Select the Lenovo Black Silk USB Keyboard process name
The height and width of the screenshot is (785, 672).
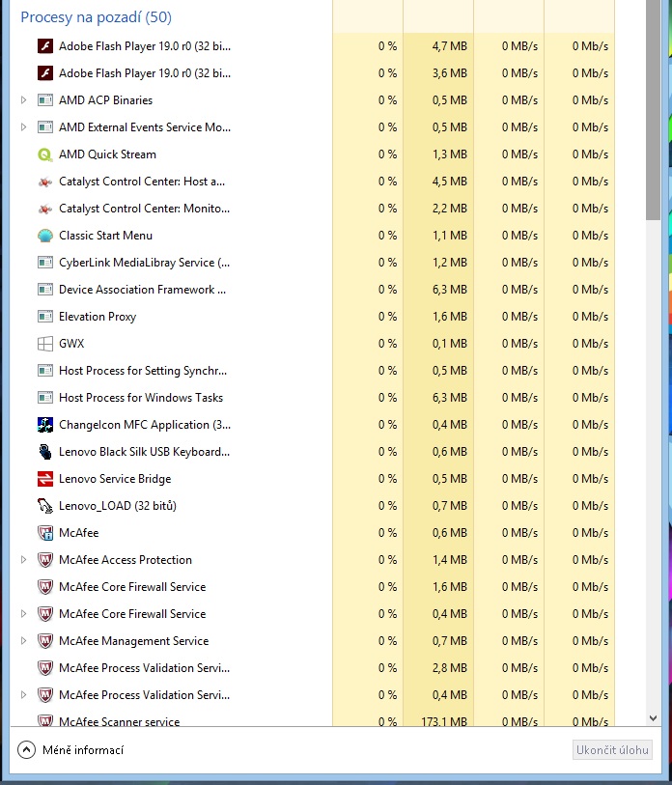click(144, 452)
